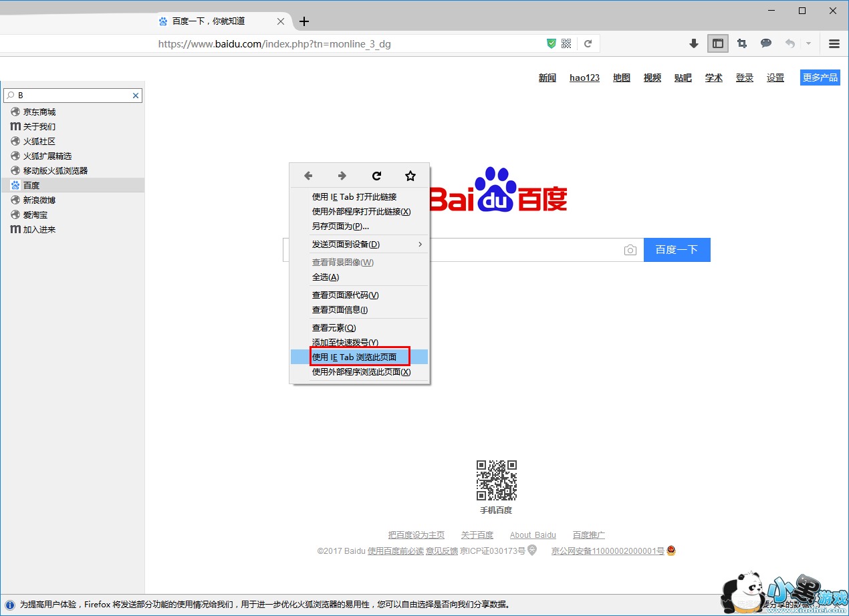849x616 pixels.
Task: Click the address bar URL field
Action: coord(348,44)
